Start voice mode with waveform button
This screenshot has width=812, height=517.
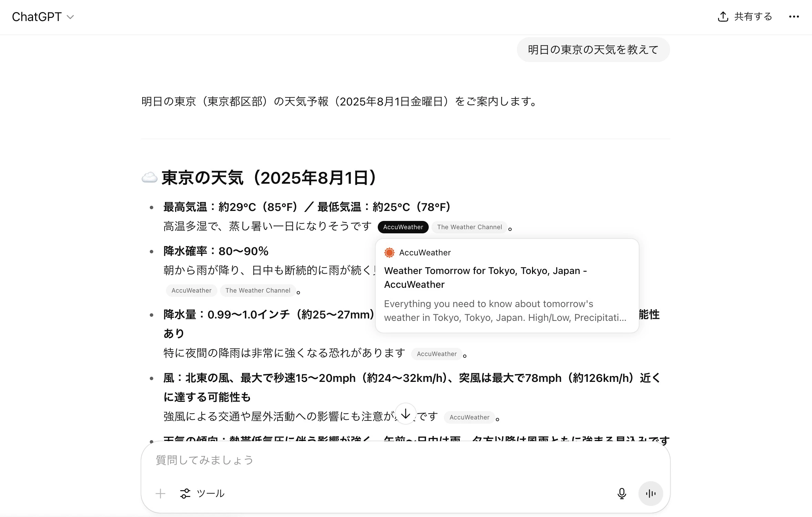[650, 494]
